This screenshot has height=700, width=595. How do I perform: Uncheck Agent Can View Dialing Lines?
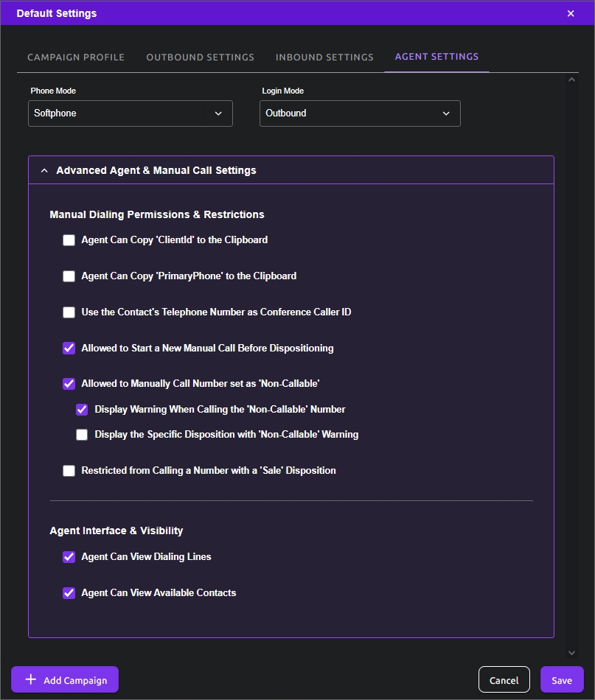[x=69, y=557]
